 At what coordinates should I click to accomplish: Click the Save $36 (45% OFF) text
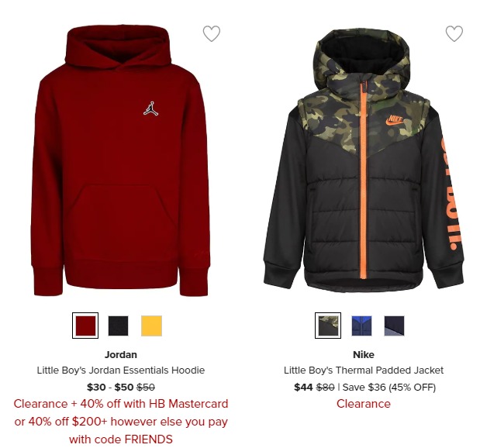click(389, 387)
